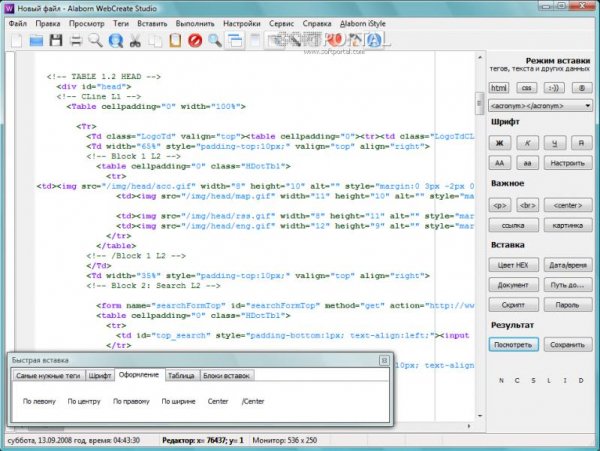Open the Справка menu
Screen dimensions: 600x451
(x=317, y=23)
